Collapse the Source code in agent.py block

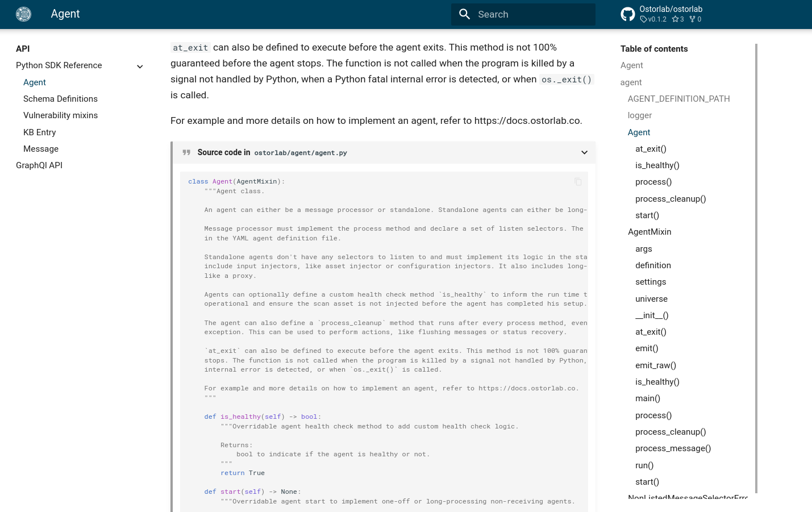(584, 152)
